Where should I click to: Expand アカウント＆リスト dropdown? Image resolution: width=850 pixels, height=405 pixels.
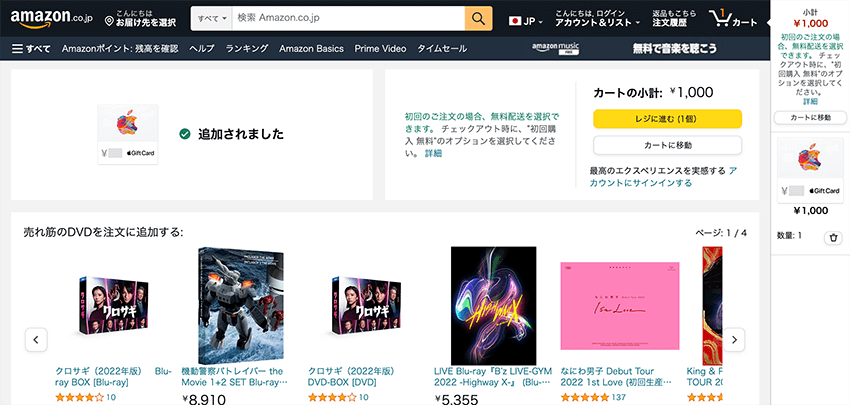(597, 18)
